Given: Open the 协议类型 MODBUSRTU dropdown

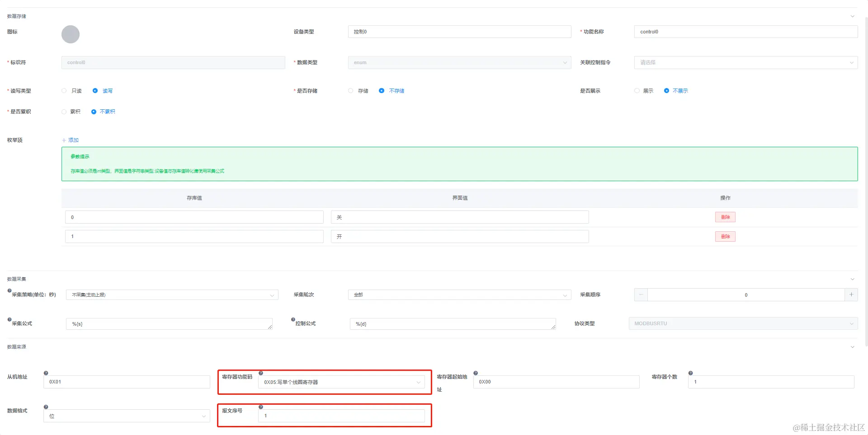Looking at the screenshot, I should 743,323.
